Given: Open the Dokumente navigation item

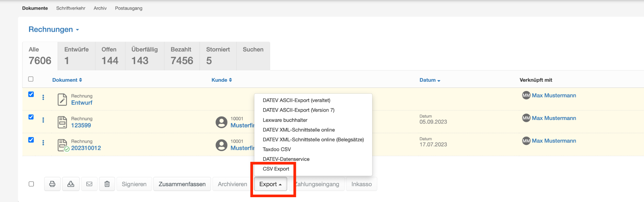Looking at the screenshot, I should click(35, 8).
